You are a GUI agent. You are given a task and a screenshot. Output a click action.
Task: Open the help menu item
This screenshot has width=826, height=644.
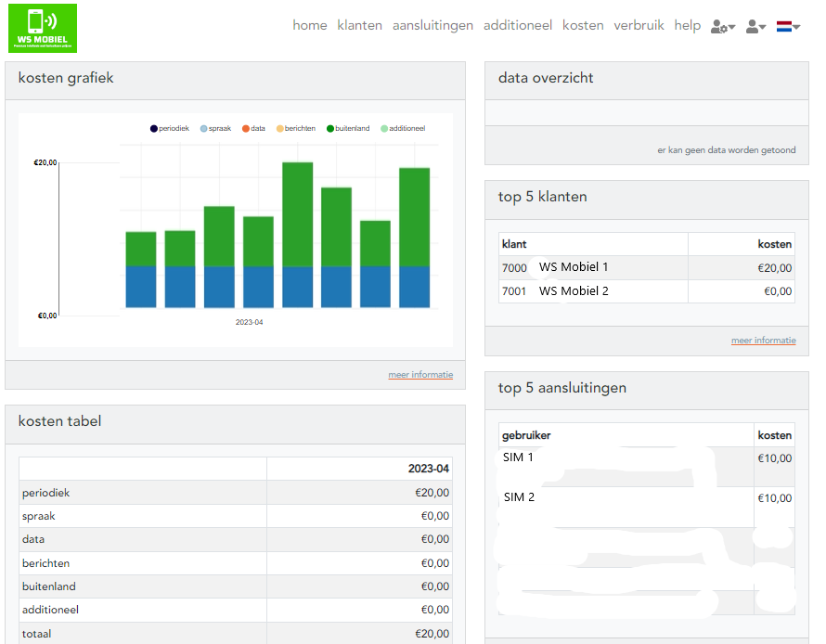tap(688, 25)
